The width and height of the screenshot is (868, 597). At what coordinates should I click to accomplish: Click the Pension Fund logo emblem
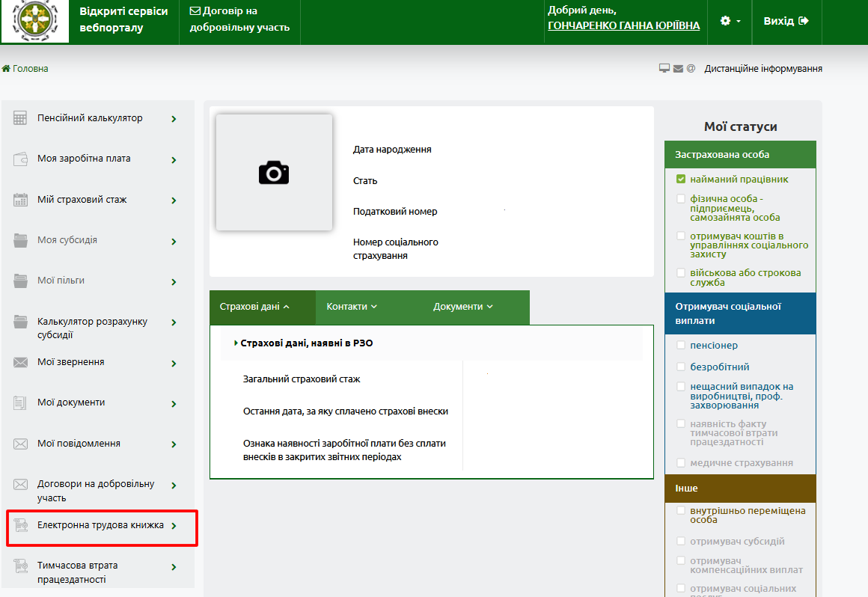point(35,20)
